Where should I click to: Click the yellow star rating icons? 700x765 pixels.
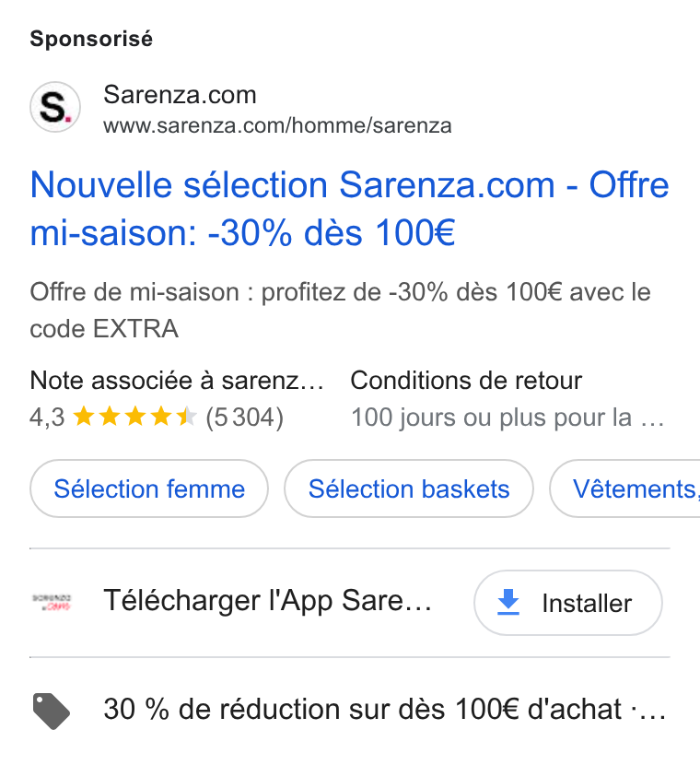click(x=135, y=418)
